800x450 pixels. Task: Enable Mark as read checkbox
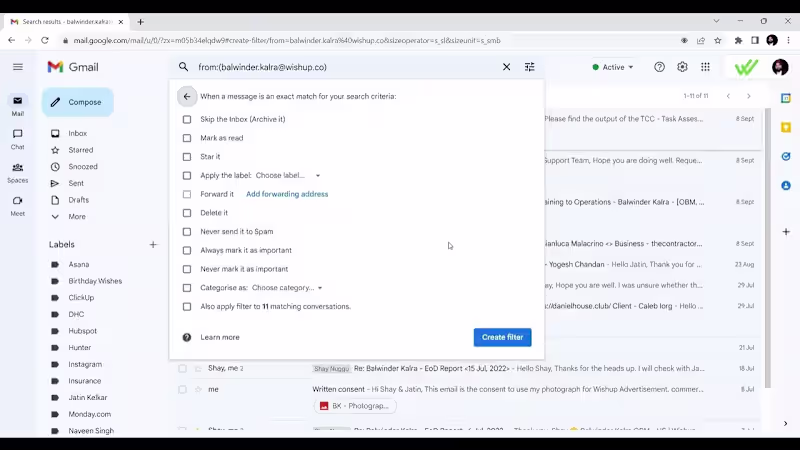(187, 138)
